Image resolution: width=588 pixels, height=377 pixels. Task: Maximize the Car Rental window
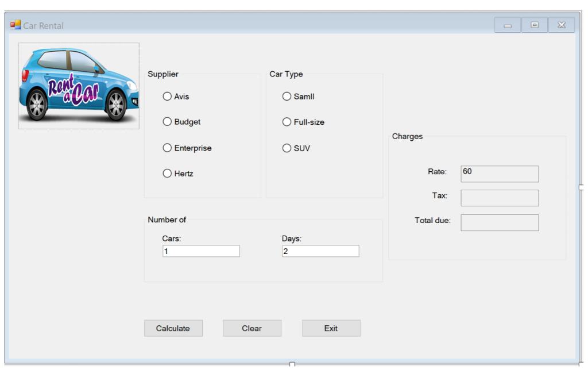click(535, 25)
